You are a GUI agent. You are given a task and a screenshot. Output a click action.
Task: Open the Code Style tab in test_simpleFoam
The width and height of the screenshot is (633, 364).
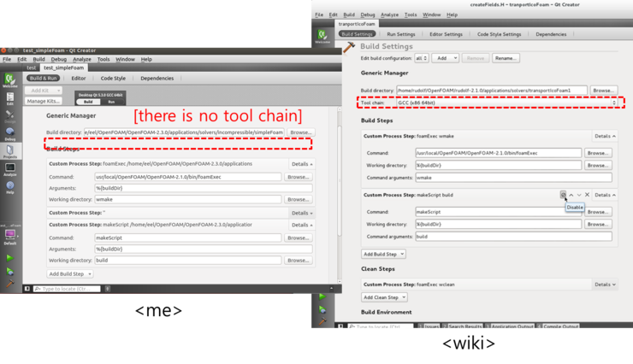pos(113,79)
